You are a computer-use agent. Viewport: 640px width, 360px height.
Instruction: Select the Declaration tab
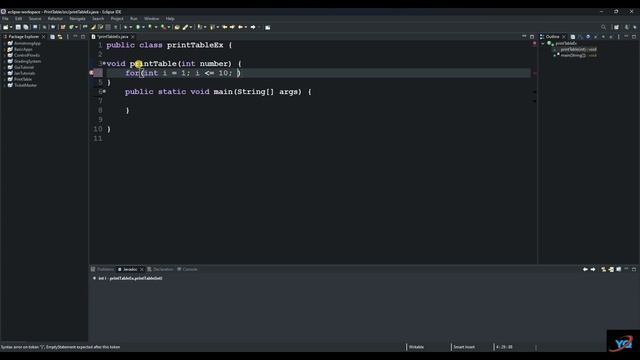click(160, 269)
